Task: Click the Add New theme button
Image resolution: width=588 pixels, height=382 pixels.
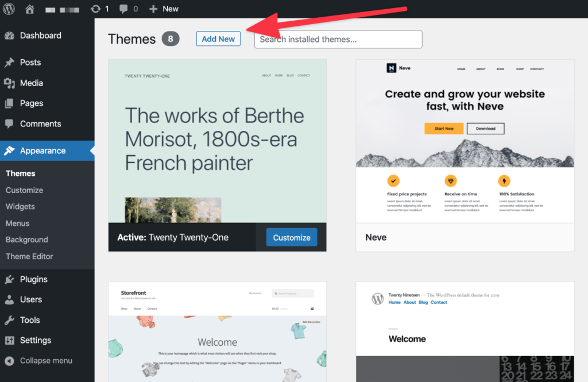Action: coord(218,38)
